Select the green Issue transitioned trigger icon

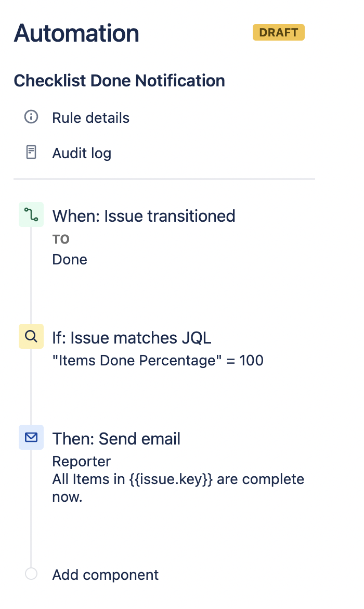pyautogui.click(x=31, y=215)
